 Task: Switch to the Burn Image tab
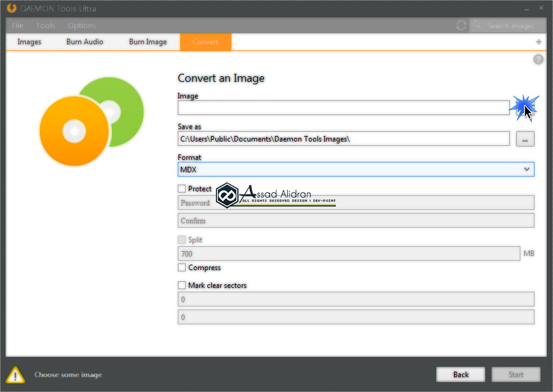click(148, 42)
